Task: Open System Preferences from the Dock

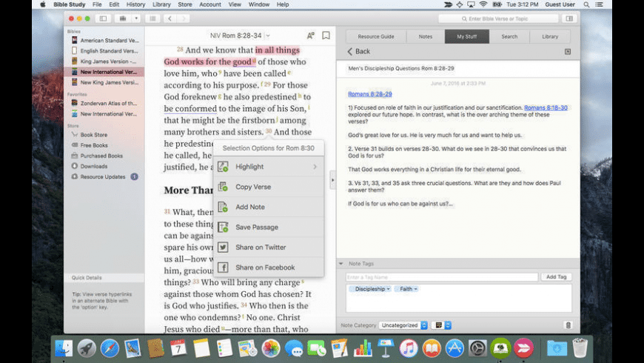Action: (477, 348)
